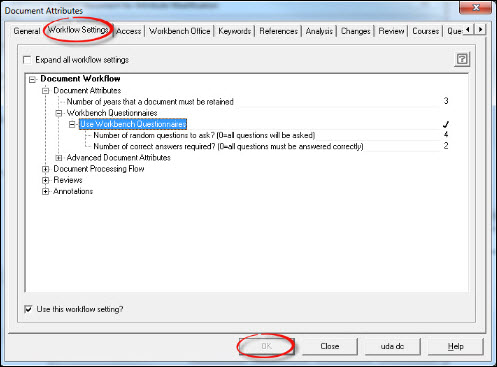The width and height of the screenshot is (497, 367).
Task: Collapse the Use Workbench Questionnaires node
Action: click(72, 124)
